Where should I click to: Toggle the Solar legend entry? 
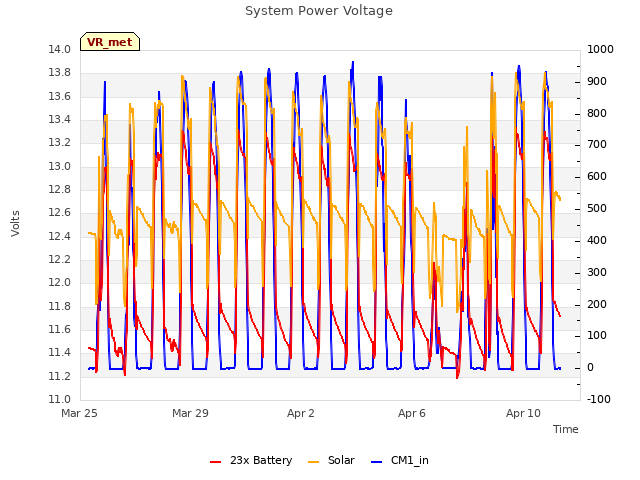click(331, 460)
